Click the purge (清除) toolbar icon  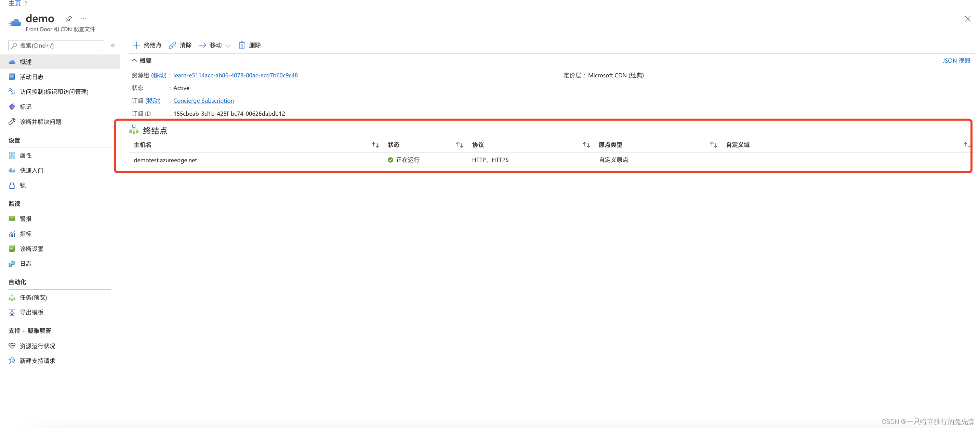click(x=172, y=45)
